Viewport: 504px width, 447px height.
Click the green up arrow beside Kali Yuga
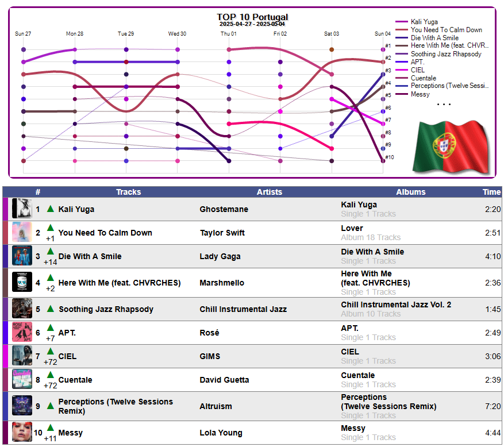50,209
